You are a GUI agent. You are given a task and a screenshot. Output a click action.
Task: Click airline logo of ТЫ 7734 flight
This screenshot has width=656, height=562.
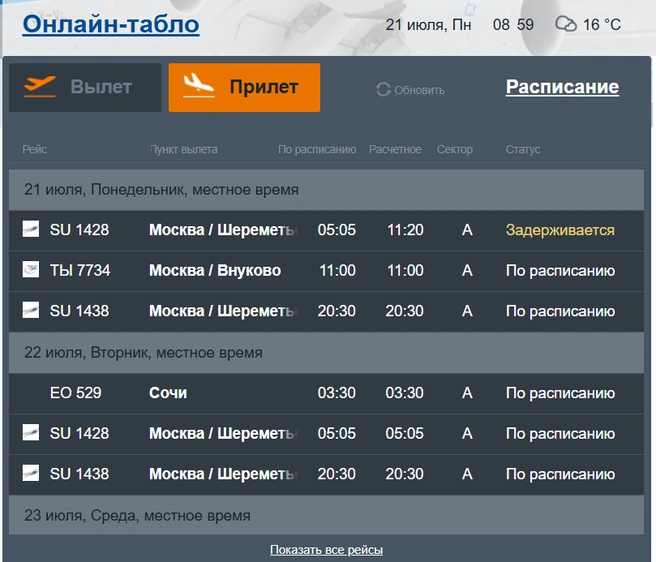(x=31, y=269)
